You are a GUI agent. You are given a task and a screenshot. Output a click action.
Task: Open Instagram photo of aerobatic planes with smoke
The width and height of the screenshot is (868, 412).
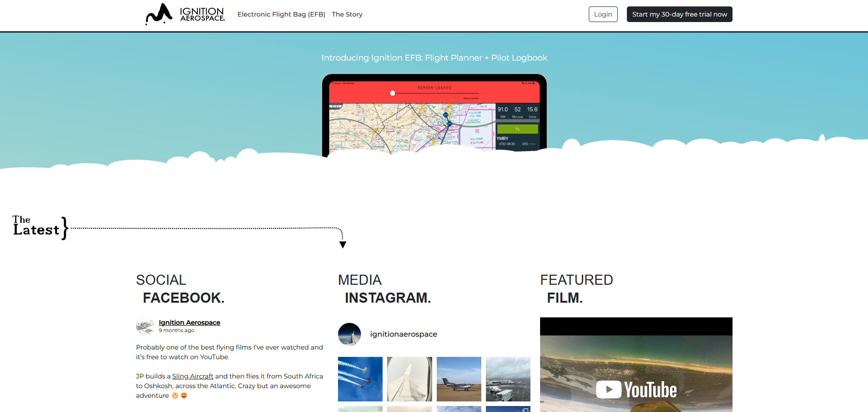click(x=360, y=379)
